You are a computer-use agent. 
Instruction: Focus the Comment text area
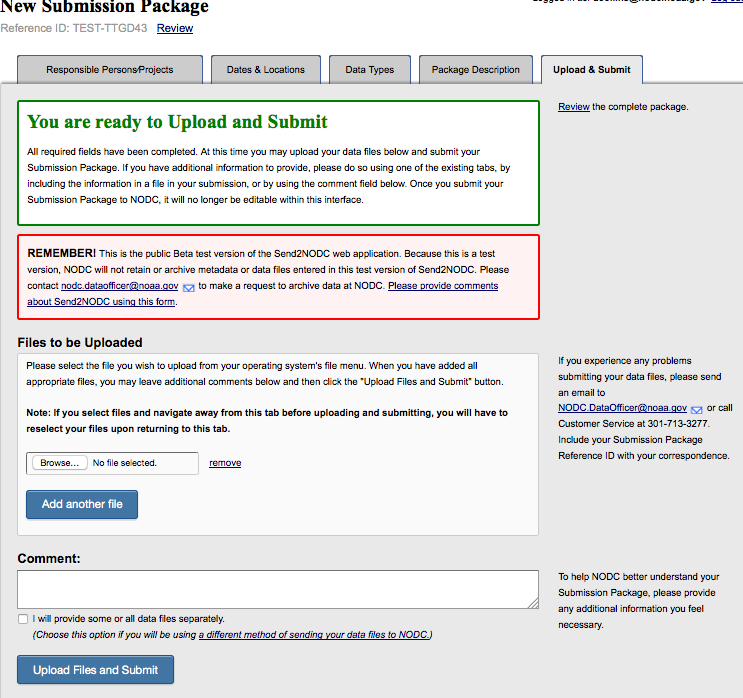tap(278, 589)
